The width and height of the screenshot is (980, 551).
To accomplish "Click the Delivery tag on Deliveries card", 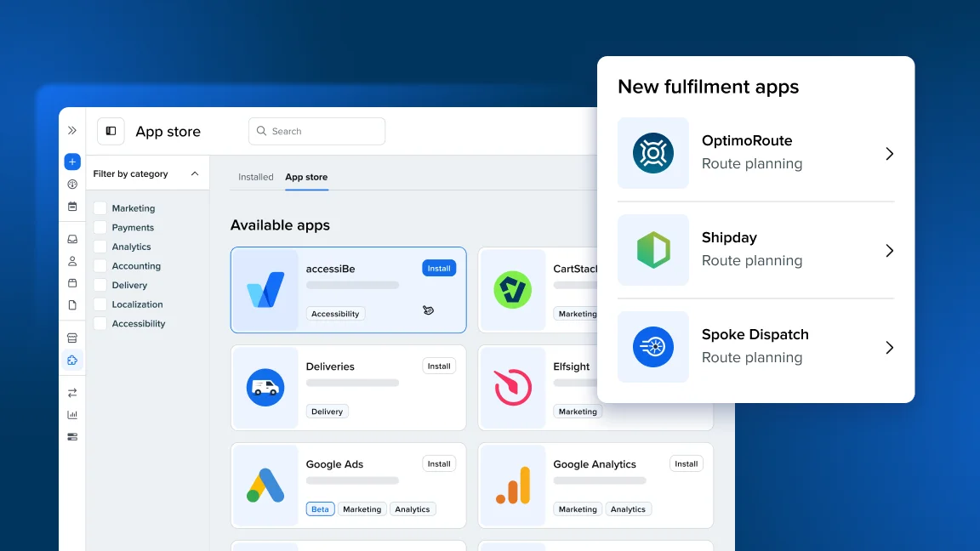I will [327, 411].
